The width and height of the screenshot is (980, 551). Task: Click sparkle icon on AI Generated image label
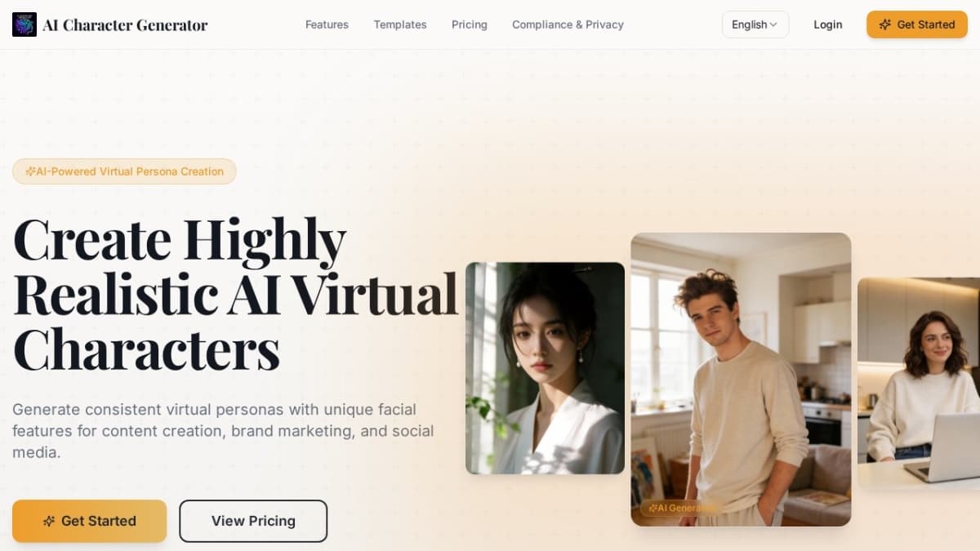click(653, 508)
